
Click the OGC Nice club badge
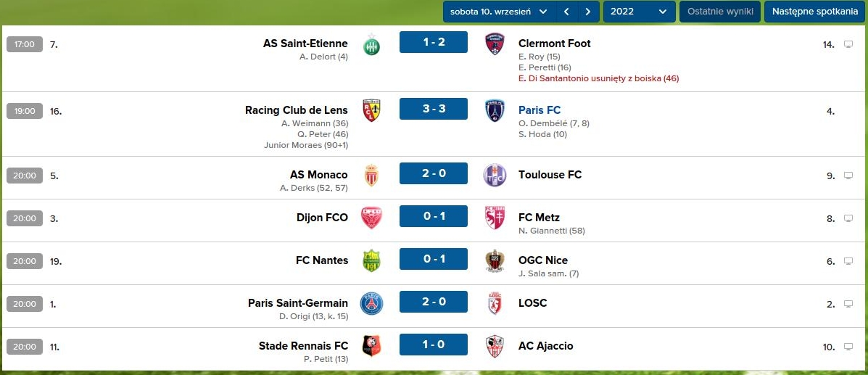coord(495,260)
